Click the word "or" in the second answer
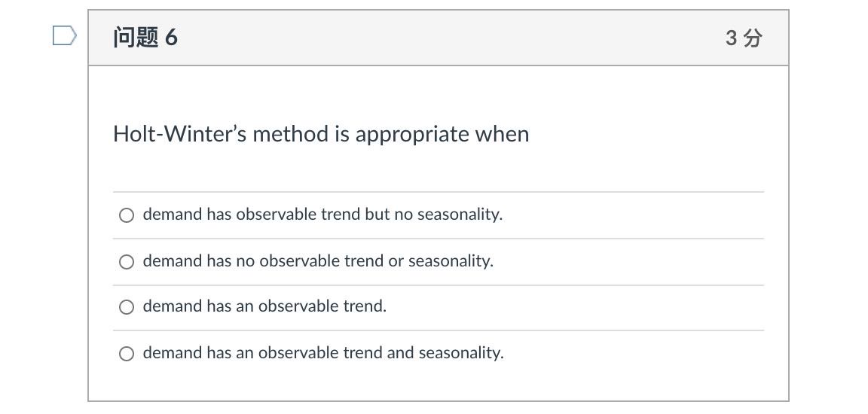 pos(396,261)
